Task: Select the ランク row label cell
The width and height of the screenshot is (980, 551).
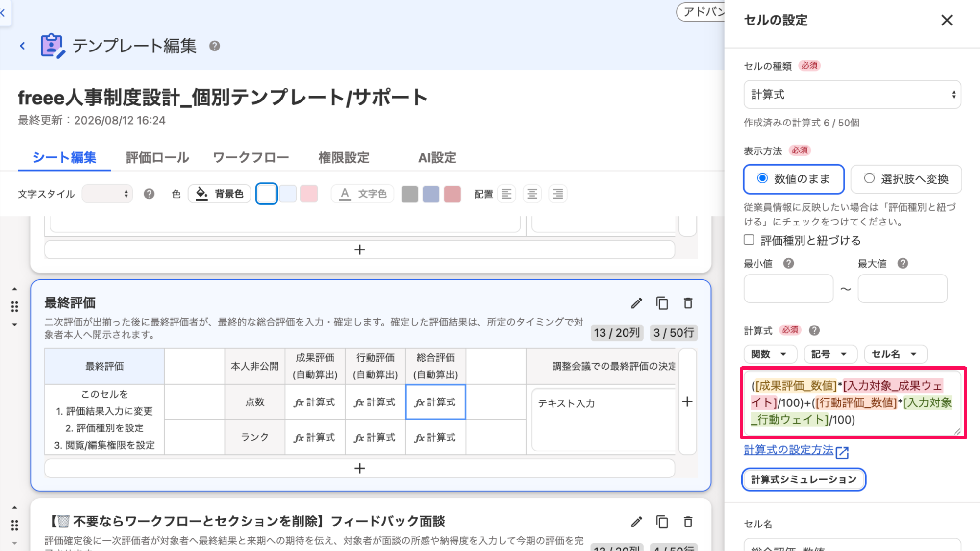Action: pyautogui.click(x=254, y=438)
